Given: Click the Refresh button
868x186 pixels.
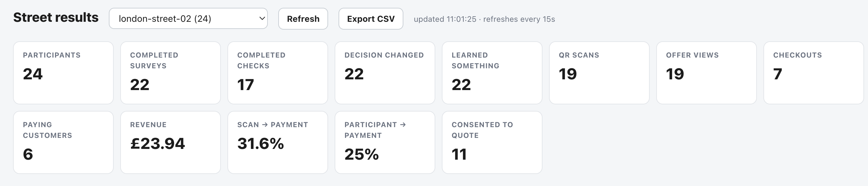Looking at the screenshot, I should (x=303, y=19).
